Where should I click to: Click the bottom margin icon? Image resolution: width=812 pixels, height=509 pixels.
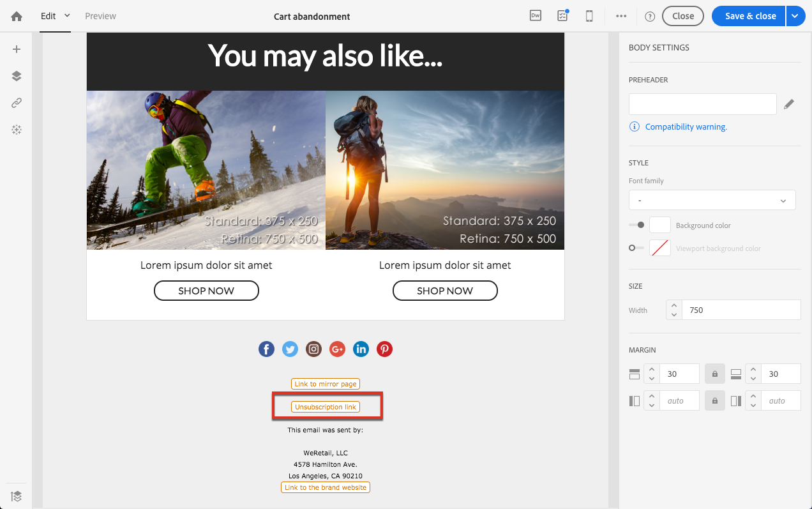pyautogui.click(x=735, y=374)
